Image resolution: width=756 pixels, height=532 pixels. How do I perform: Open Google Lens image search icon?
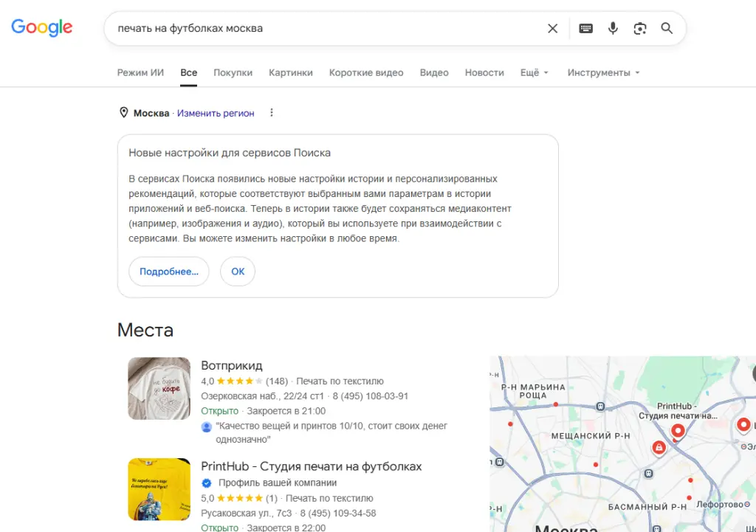(640, 29)
